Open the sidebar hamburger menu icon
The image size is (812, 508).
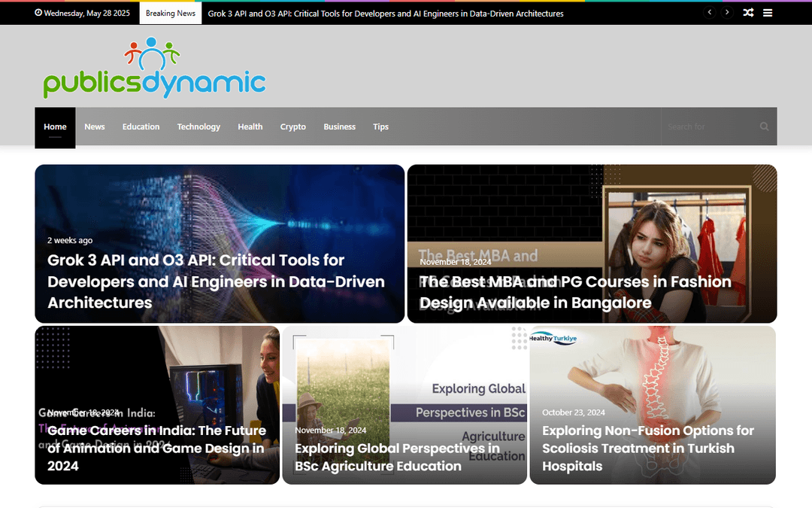pyautogui.click(x=768, y=13)
